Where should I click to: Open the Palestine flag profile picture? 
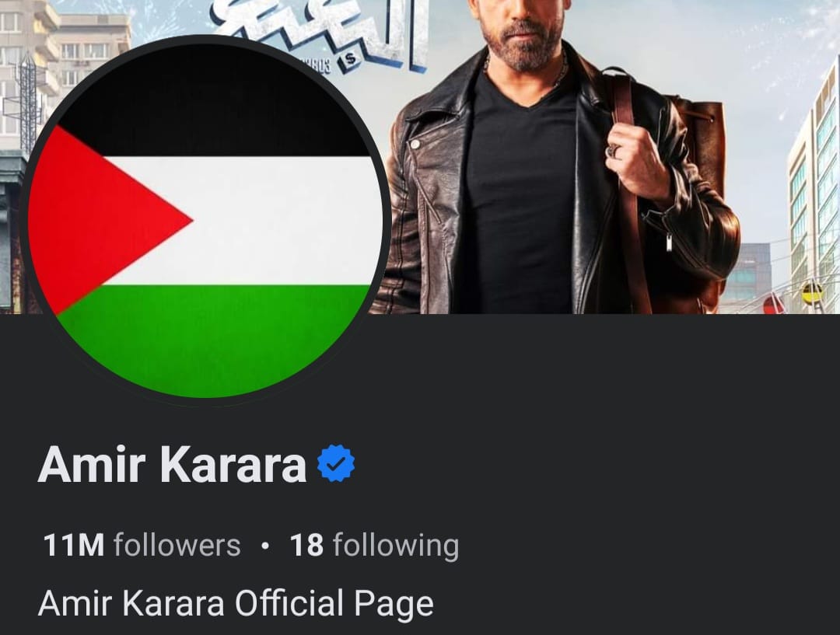coord(204,219)
